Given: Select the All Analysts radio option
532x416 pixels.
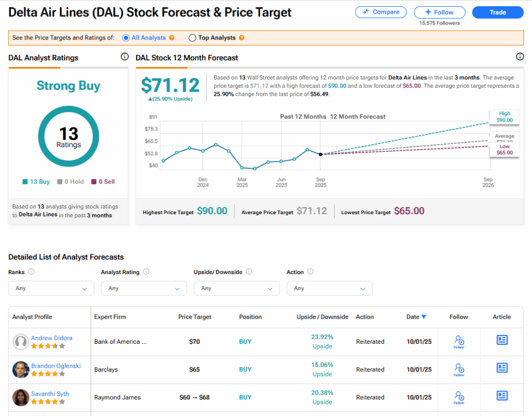Looking at the screenshot, I should (x=126, y=38).
